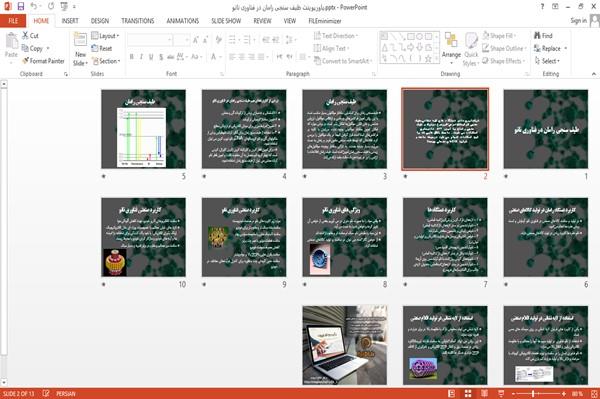Open PowerPoint Help question mark

[x=542, y=7]
